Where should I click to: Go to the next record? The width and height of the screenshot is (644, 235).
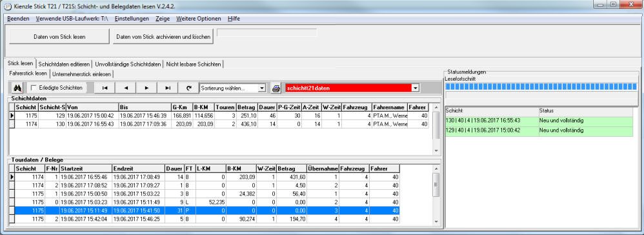pyautogui.click(x=146, y=88)
